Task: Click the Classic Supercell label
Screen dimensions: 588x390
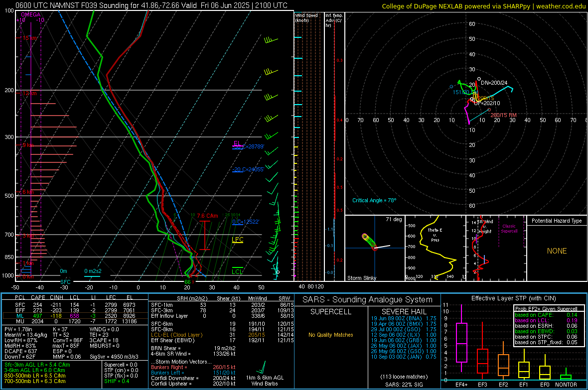Action: click(509, 229)
